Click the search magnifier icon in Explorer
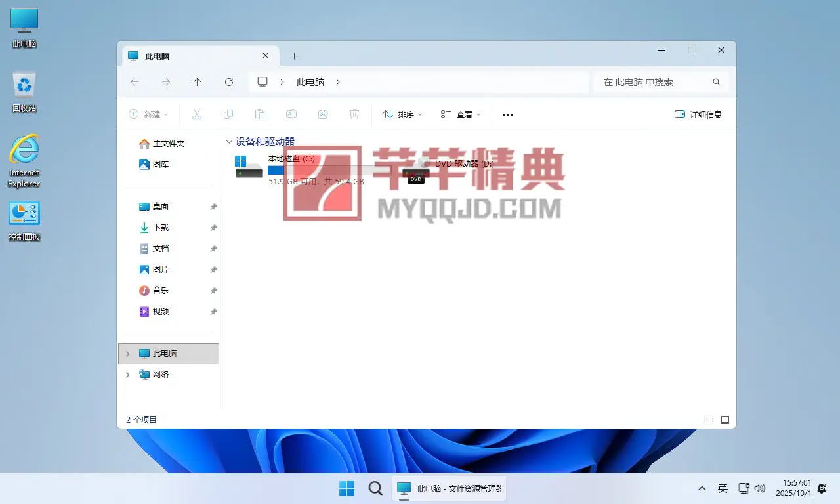The height and width of the screenshot is (504, 840). coord(717,82)
